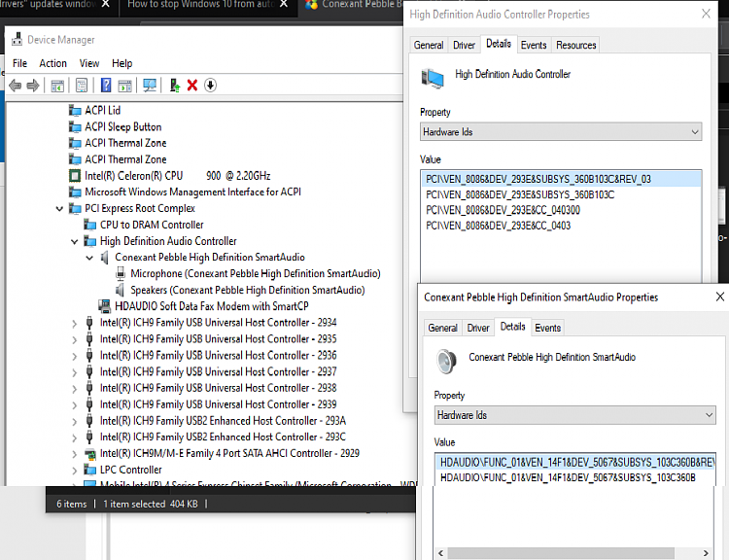Image resolution: width=729 pixels, height=560 pixels.
Task: Select Microsoft Windows Management Interface for ACPI
Action: (192, 192)
